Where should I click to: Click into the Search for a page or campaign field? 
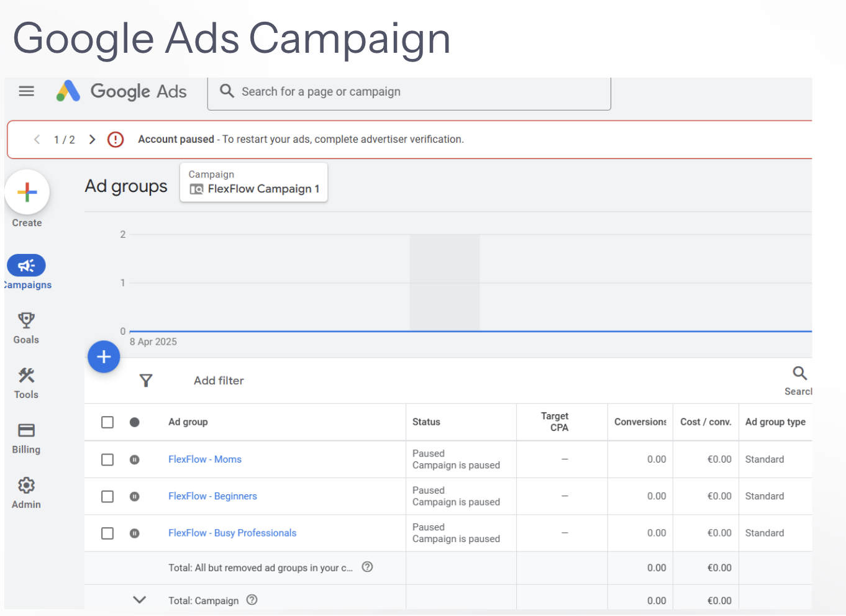[409, 92]
